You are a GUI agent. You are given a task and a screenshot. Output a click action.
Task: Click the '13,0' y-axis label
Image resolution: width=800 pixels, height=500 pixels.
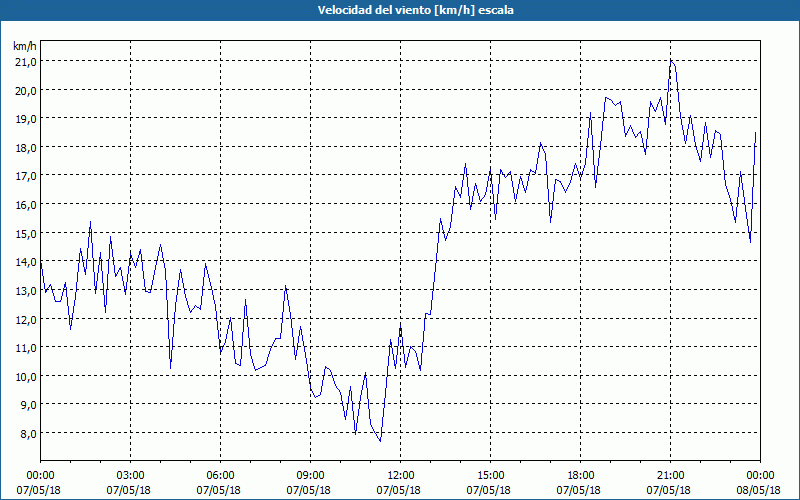(x=26, y=290)
